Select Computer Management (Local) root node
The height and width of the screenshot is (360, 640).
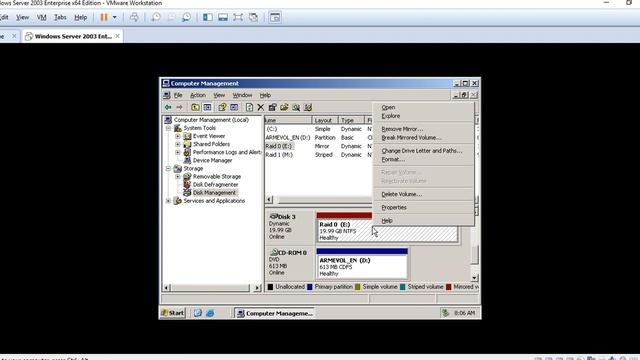click(211, 120)
